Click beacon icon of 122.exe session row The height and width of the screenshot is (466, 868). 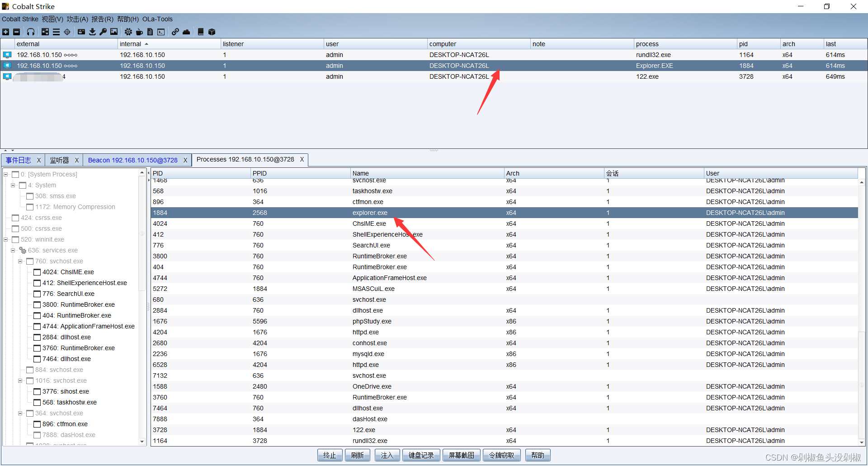[x=7, y=76]
